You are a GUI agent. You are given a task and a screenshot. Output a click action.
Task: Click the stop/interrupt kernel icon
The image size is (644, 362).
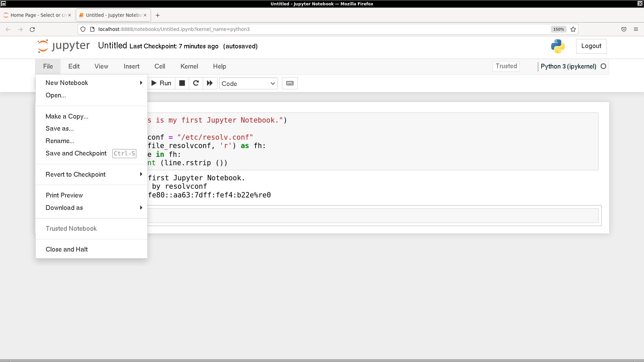[182, 83]
